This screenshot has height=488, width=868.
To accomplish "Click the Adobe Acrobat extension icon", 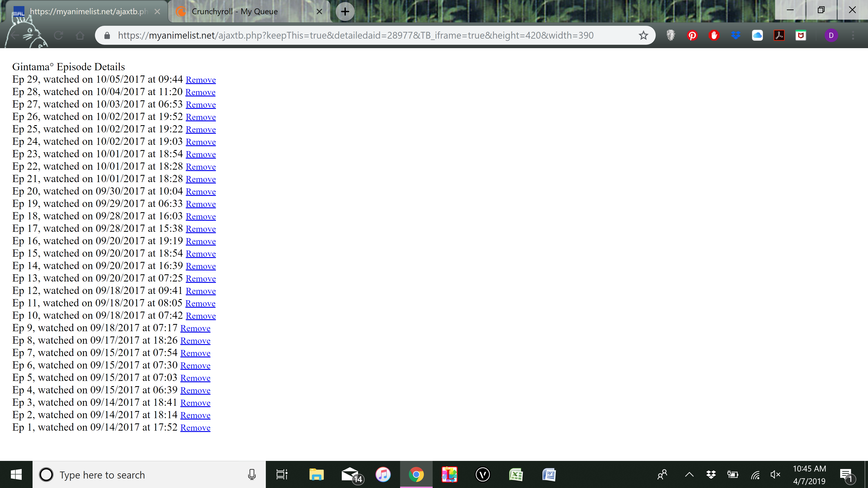I will coord(779,35).
